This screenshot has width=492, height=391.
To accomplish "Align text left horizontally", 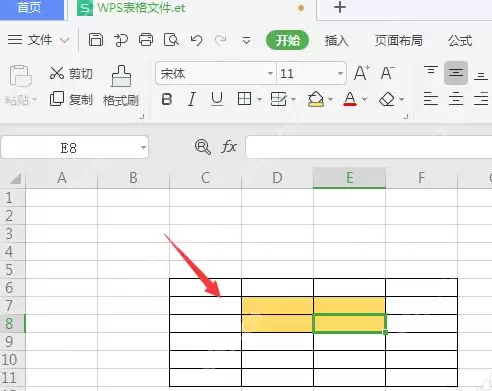I will pos(431,99).
